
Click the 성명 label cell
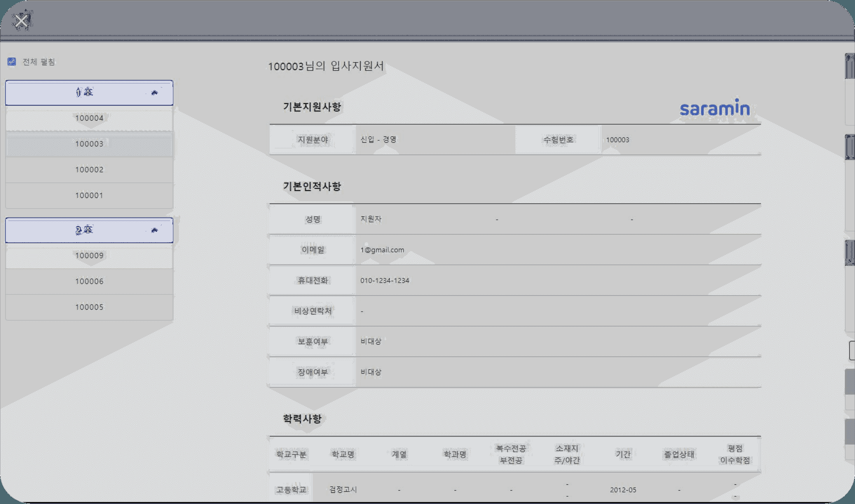pyautogui.click(x=312, y=219)
